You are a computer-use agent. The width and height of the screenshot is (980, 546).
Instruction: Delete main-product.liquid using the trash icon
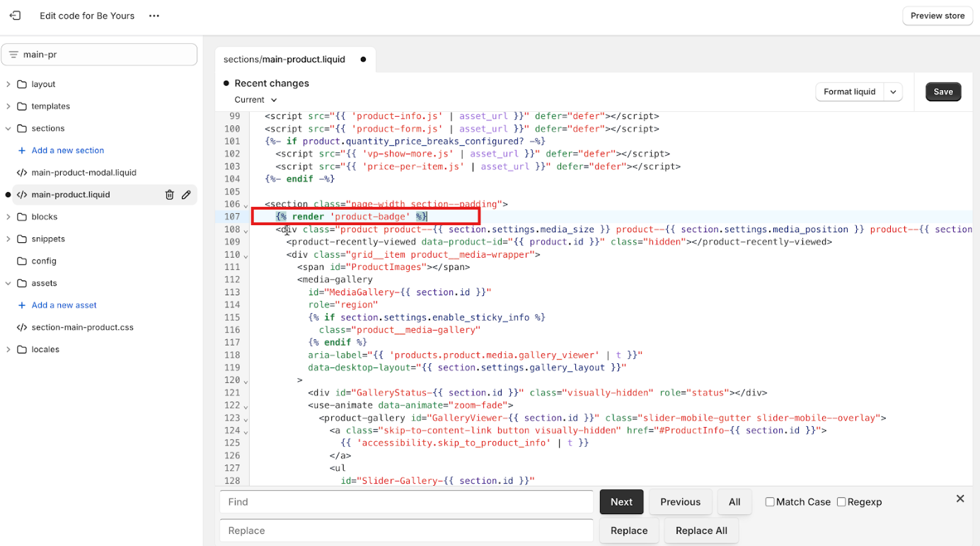point(169,194)
